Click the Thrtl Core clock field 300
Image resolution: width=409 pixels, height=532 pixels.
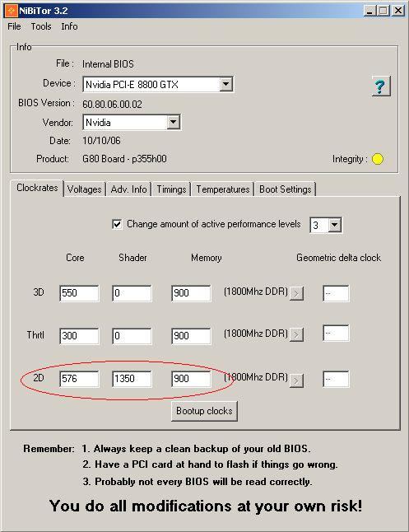[79, 336]
